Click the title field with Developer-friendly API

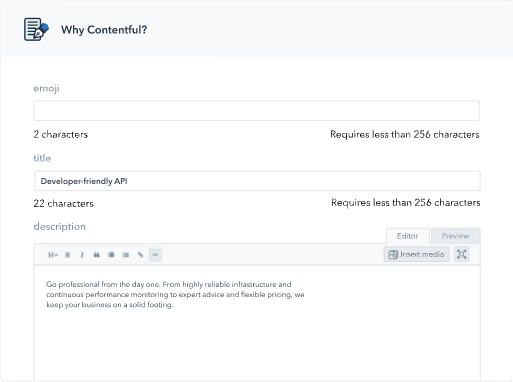[x=257, y=181]
